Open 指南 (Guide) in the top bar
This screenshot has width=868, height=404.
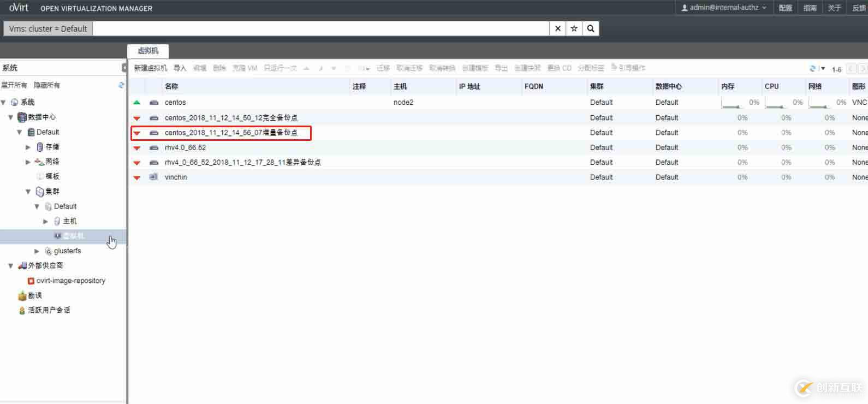coord(810,8)
